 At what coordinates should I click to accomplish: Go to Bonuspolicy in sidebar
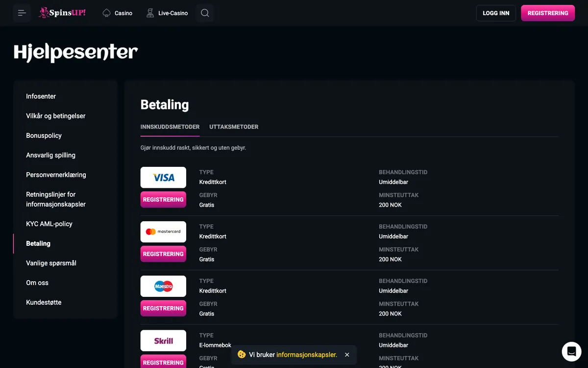point(44,135)
